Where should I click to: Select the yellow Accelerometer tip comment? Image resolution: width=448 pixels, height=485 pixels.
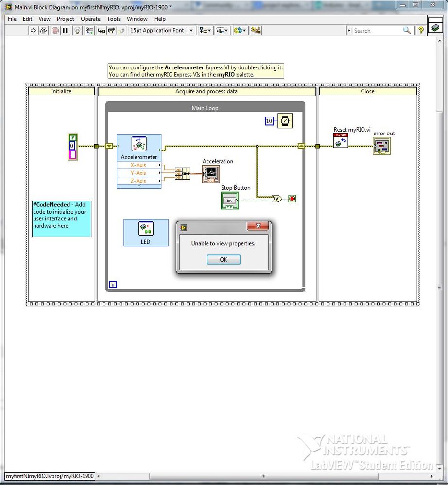click(196, 71)
